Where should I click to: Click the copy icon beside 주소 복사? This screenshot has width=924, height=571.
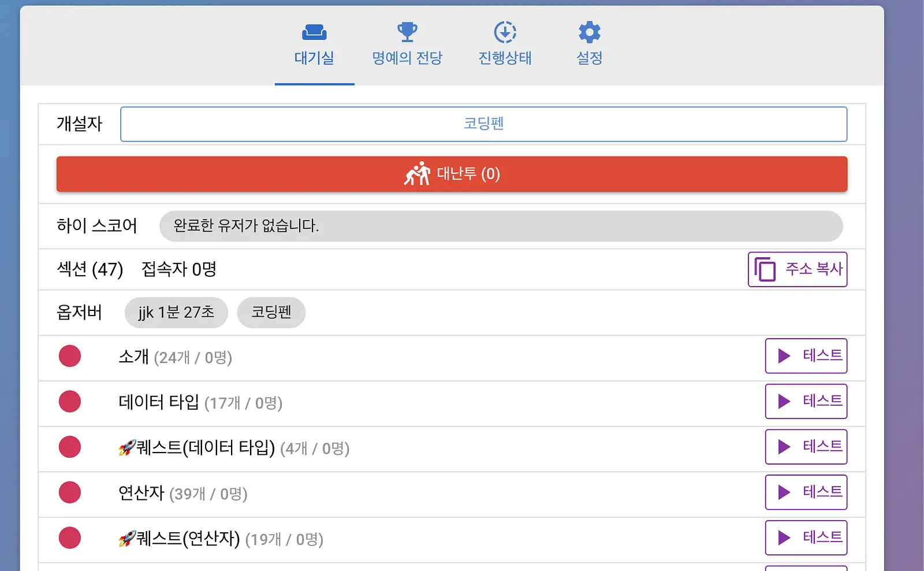(x=765, y=269)
